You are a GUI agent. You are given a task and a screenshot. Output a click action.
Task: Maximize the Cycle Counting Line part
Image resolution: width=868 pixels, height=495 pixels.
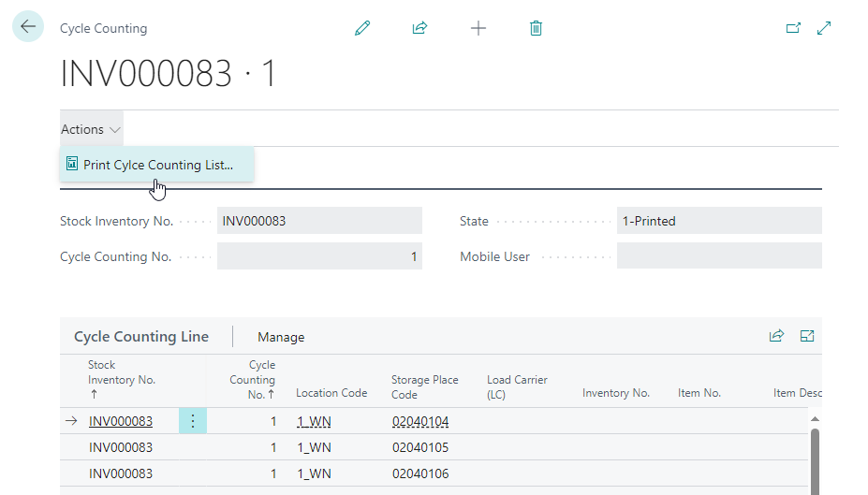pos(807,336)
